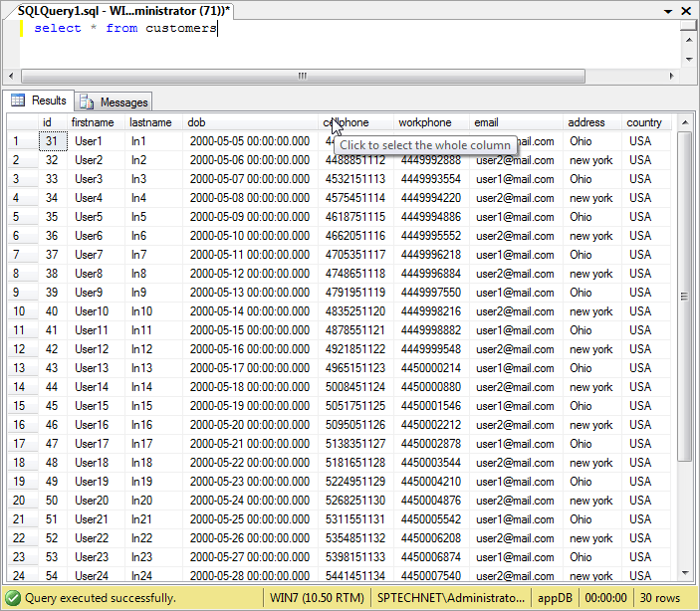
Task: Click the results grid vertical scrollbar thumb
Action: 684,297
